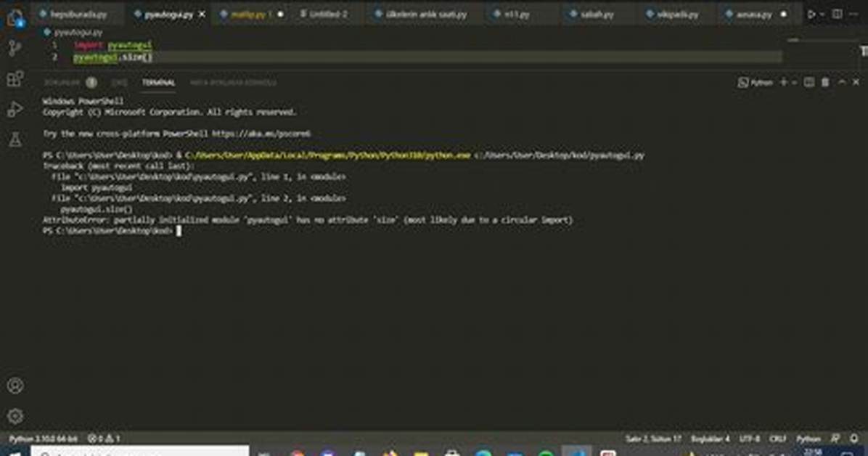Click taskbar clock in system tray
868x456 pixels.
[x=813, y=452]
